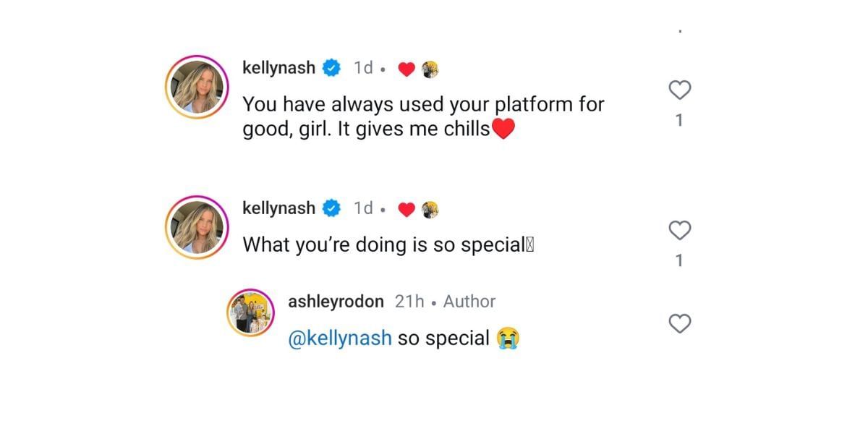Click the 1d timestamp on first comment
Viewport: 868px width, 434px height.
tap(363, 68)
